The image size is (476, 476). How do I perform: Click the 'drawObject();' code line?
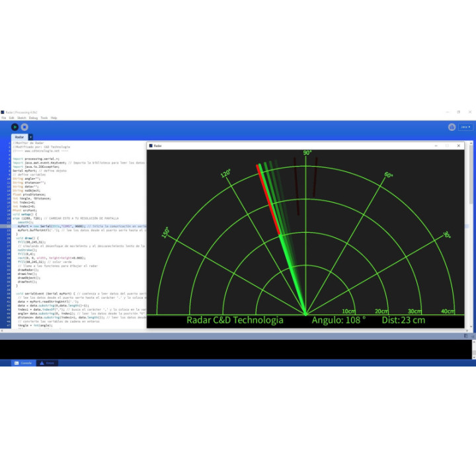click(29, 278)
